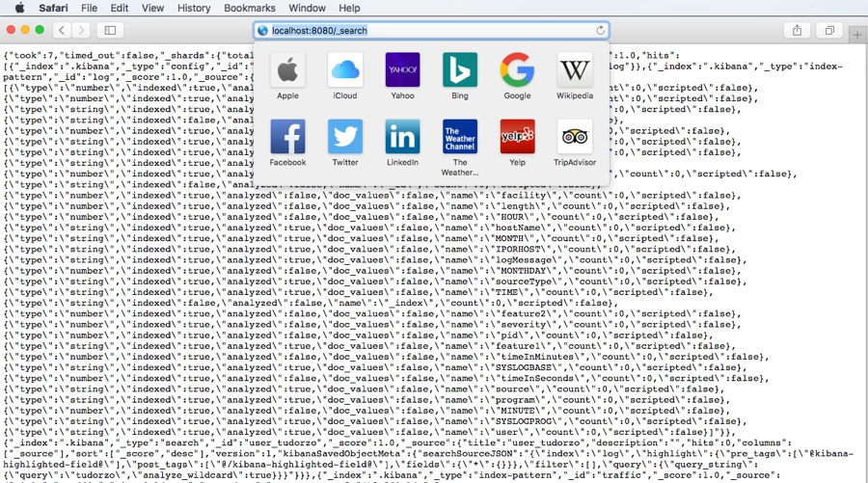Image resolution: width=868 pixels, height=483 pixels.
Task: Open the Facebook favorite tile
Action: click(287, 137)
